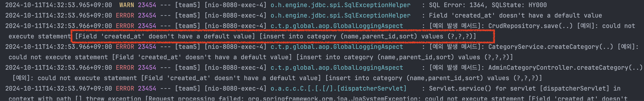This screenshot has height=101, width=644.
Task: Click the insert statement under the AdminCategoryController line
Action: click(x=434, y=78)
